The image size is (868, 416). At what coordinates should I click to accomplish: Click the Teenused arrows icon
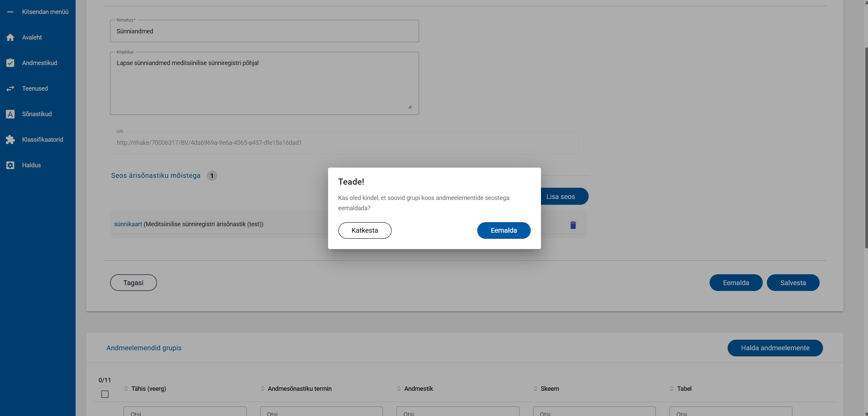click(10, 89)
